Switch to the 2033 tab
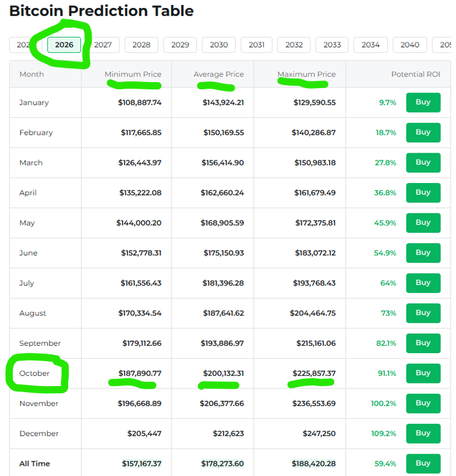Viewport: 456px width, 476px height. pyautogui.click(x=332, y=45)
